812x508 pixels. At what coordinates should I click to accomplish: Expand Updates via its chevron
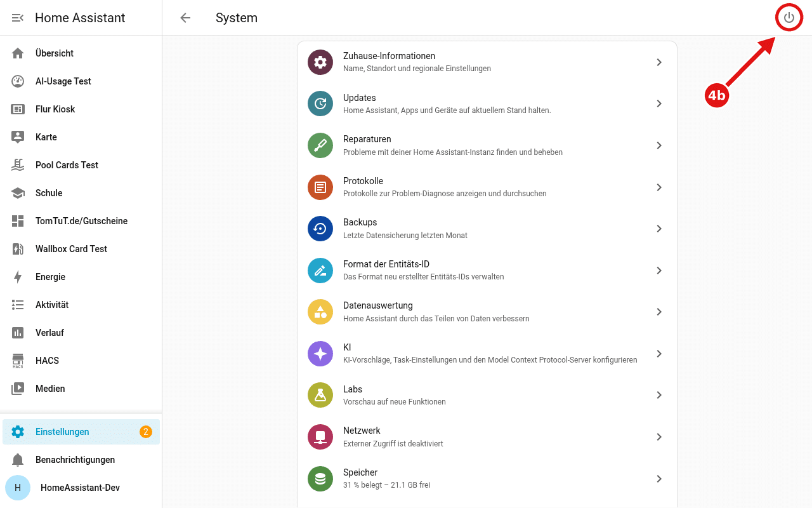click(x=659, y=104)
